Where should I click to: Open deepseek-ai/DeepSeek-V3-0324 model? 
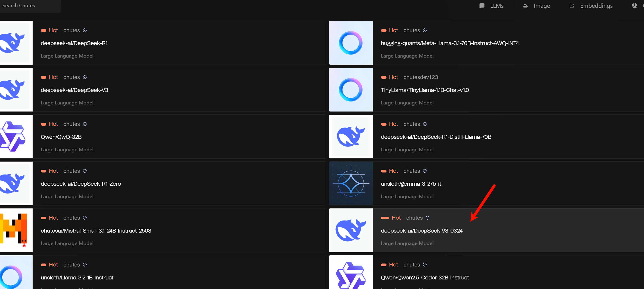tap(422, 231)
